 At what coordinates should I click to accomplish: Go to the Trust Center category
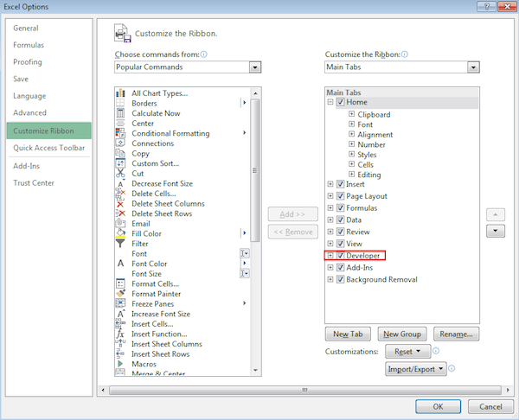pyautogui.click(x=34, y=183)
